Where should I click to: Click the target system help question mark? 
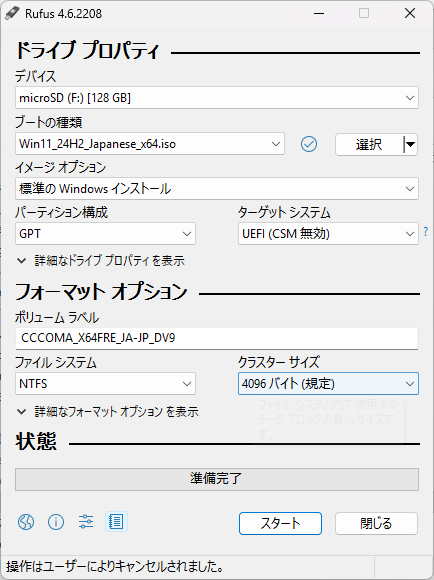coord(426,232)
